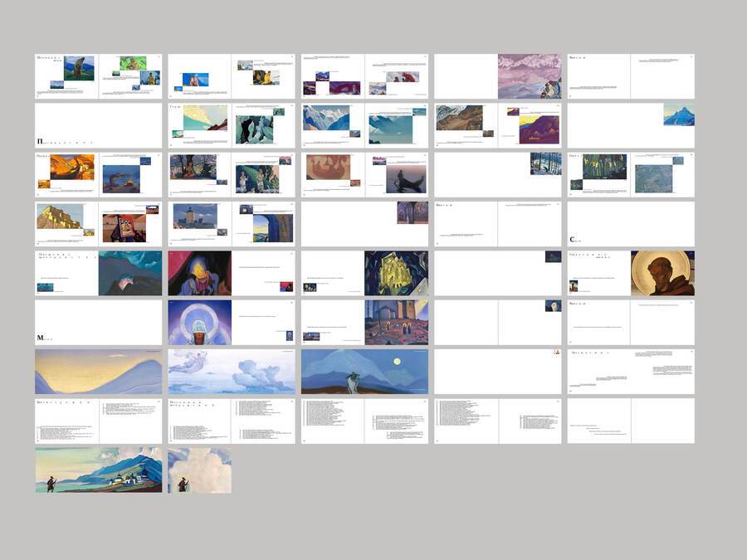Select spread with golden-haloed saint portrait
Screen dimensions: 747x560
[x=631, y=273]
